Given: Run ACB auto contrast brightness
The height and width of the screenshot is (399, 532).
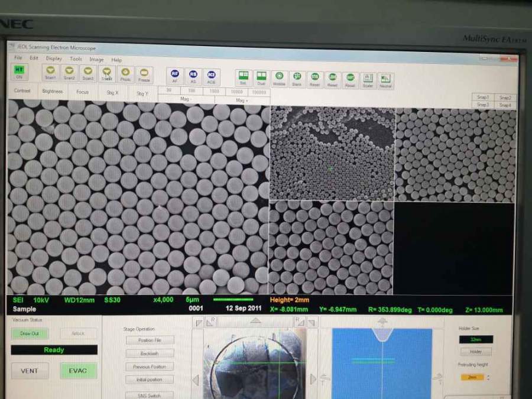Looking at the screenshot, I should 211,76.
